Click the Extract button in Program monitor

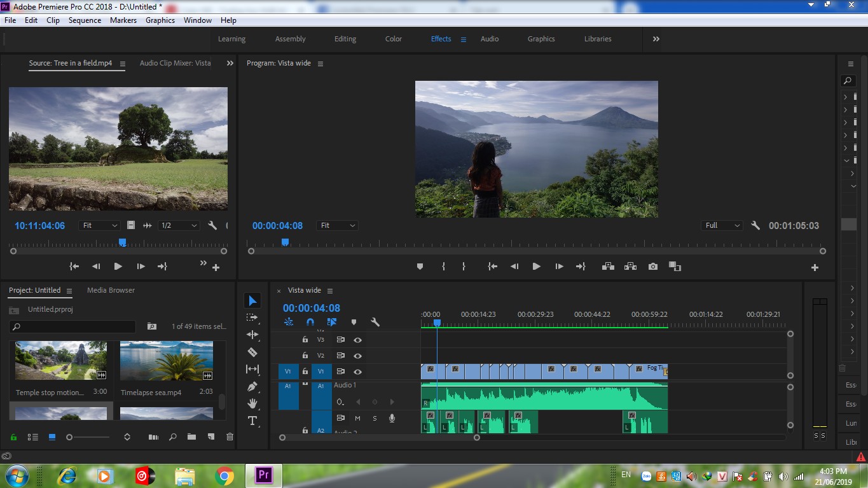click(630, 267)
